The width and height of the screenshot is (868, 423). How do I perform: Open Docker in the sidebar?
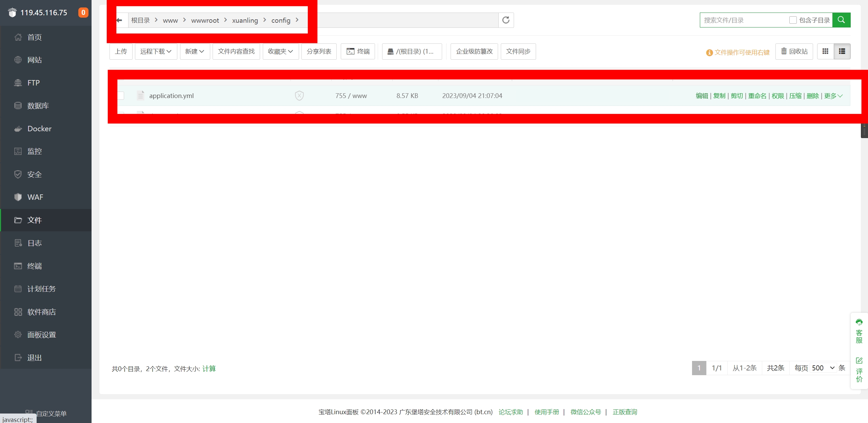pyautogui.click(x=39, y=129)
